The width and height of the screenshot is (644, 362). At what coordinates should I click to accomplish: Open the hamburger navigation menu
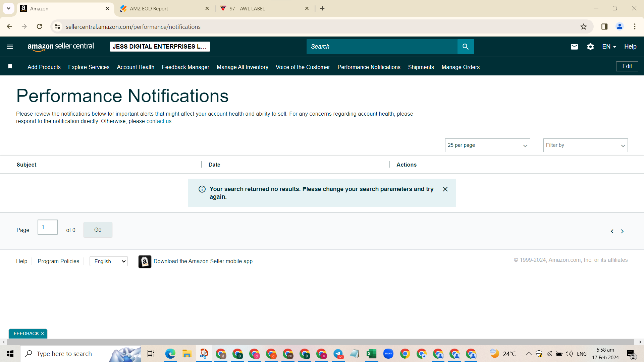pos(10,47)
